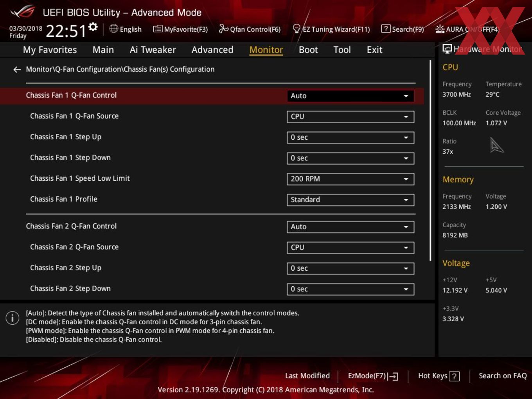Click the Qfan Control fan icon

pyautogui.click(x=223, y=29)
